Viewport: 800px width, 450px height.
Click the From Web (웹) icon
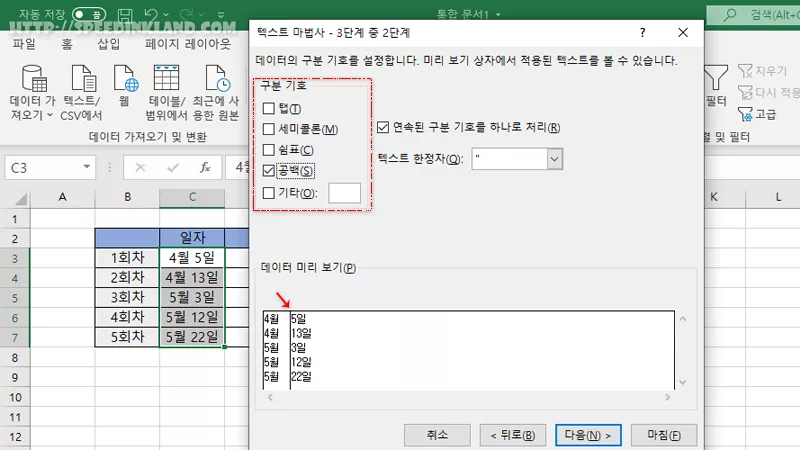click(x=126, y=78)
